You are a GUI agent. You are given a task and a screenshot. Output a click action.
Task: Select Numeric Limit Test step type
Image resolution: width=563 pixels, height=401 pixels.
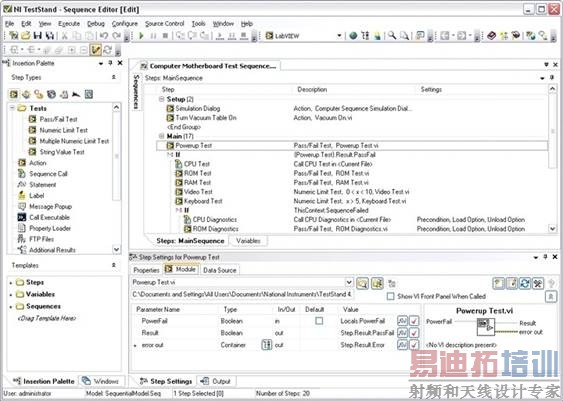64,130
